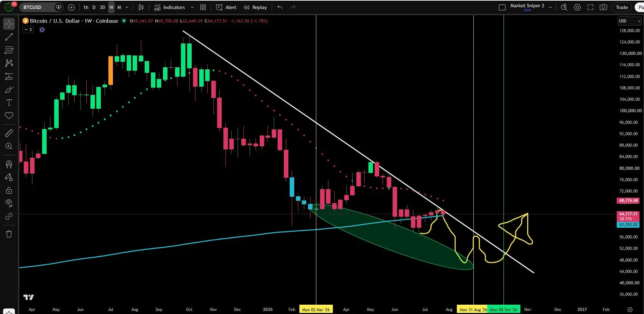Select the crosshair cursor tool

tap(9, 24)
